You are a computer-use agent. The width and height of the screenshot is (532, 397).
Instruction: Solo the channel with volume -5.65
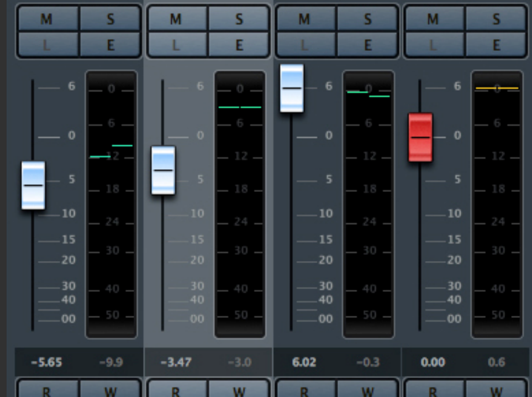[x=110, y=19]
